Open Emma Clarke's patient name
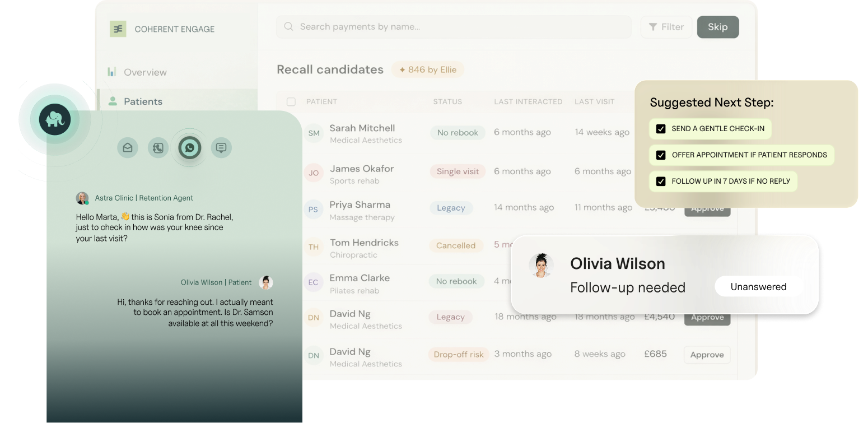Screen dimensions: 868x423 (x=360, y=278)
